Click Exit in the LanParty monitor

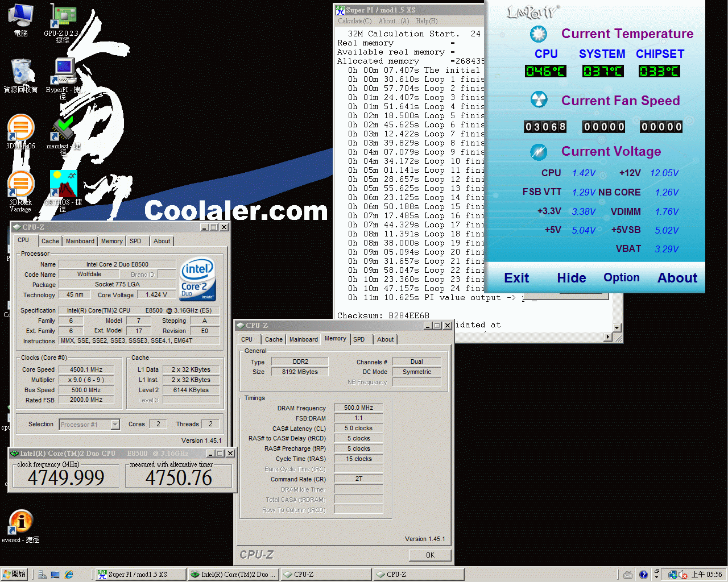516,278
